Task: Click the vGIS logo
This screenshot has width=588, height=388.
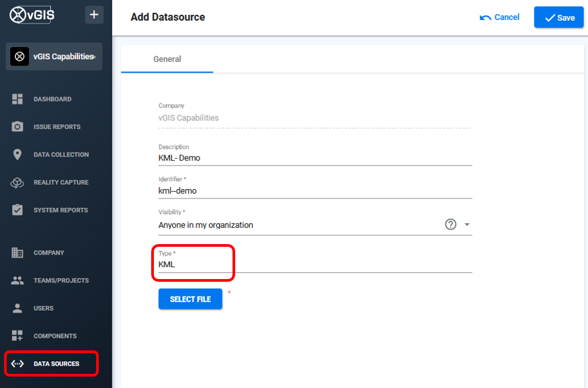Action: tap(32, 15)
